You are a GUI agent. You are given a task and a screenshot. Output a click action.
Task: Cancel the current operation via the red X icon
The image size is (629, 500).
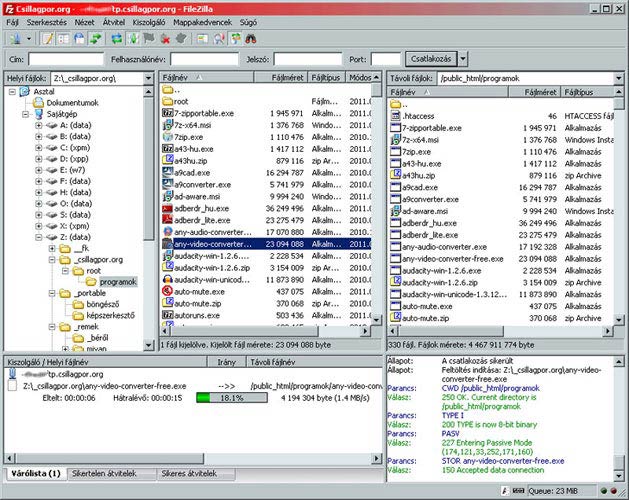pyautogui.click(x=165, y=38)
